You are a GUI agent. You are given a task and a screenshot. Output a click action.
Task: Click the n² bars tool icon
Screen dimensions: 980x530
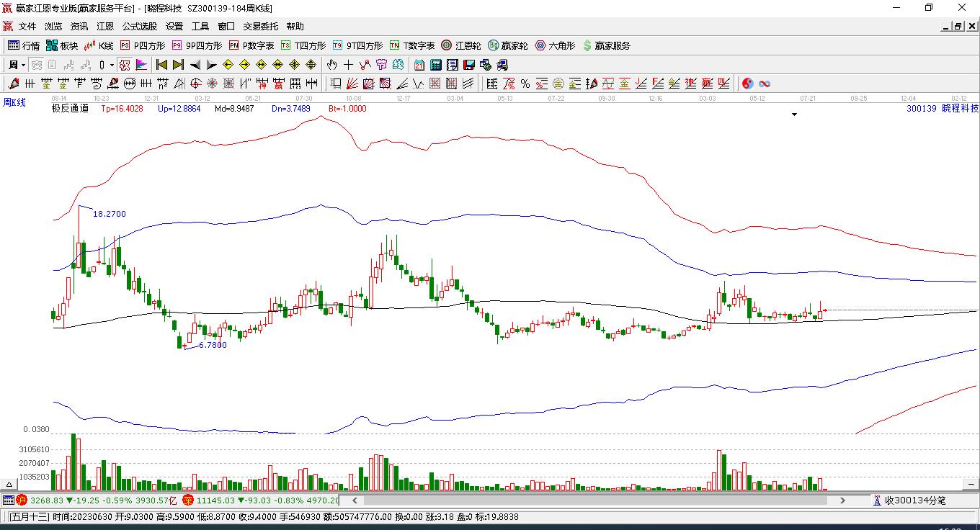click(x=163, y=84)
